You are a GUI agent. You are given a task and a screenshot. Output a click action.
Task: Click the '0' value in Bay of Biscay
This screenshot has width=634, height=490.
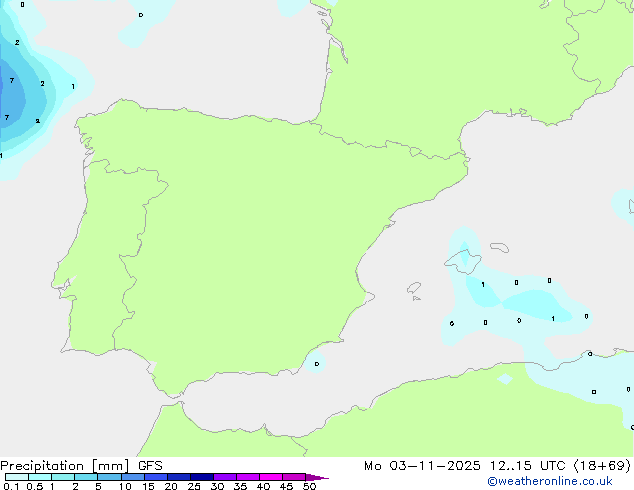click(x=141, y=15)
